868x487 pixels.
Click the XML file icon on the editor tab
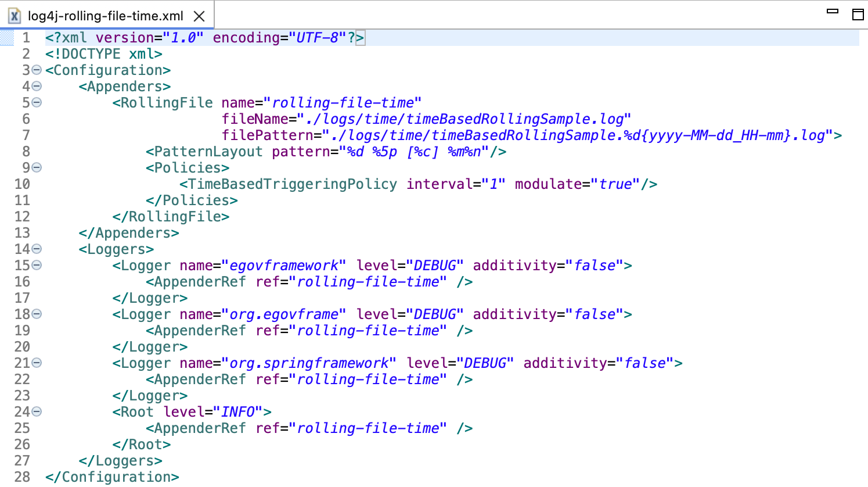coord(14,16)
